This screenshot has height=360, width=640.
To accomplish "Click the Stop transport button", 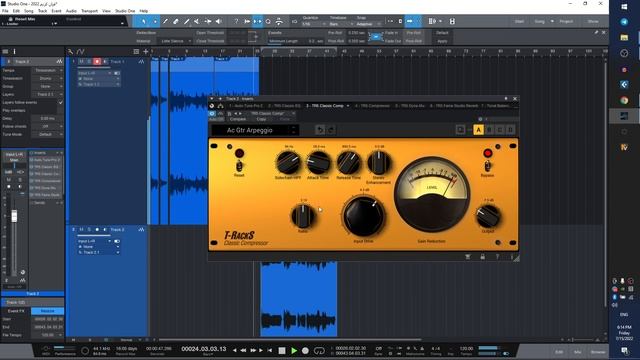I will pyautogui.click(x=282, y=350).
